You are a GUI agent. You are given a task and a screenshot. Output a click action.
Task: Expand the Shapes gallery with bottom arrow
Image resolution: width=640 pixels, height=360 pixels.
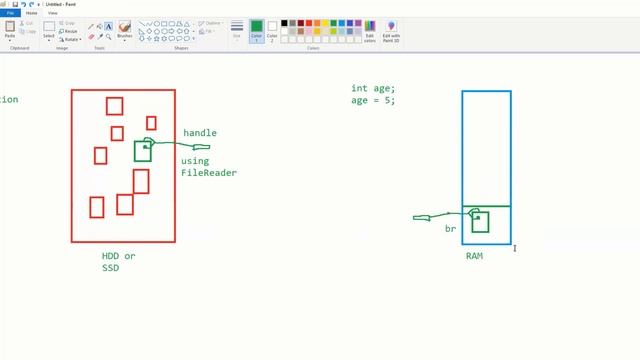coord(193,39)
